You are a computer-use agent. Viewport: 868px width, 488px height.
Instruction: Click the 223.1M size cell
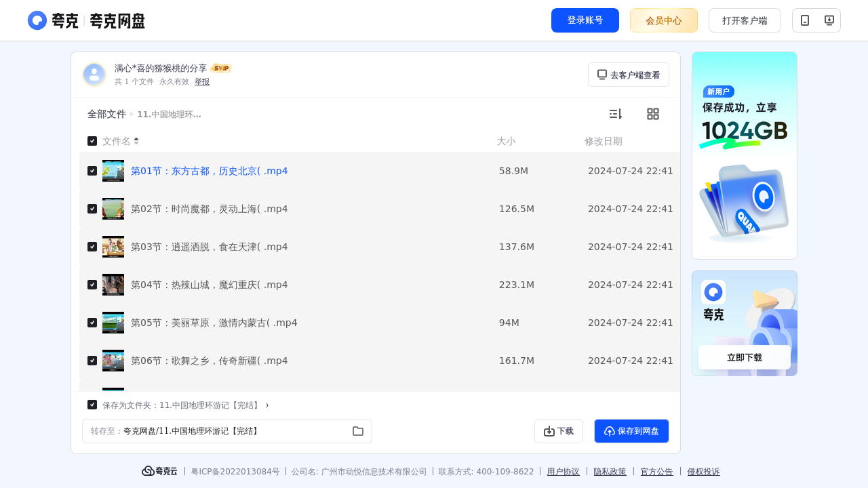pos(517,285)
